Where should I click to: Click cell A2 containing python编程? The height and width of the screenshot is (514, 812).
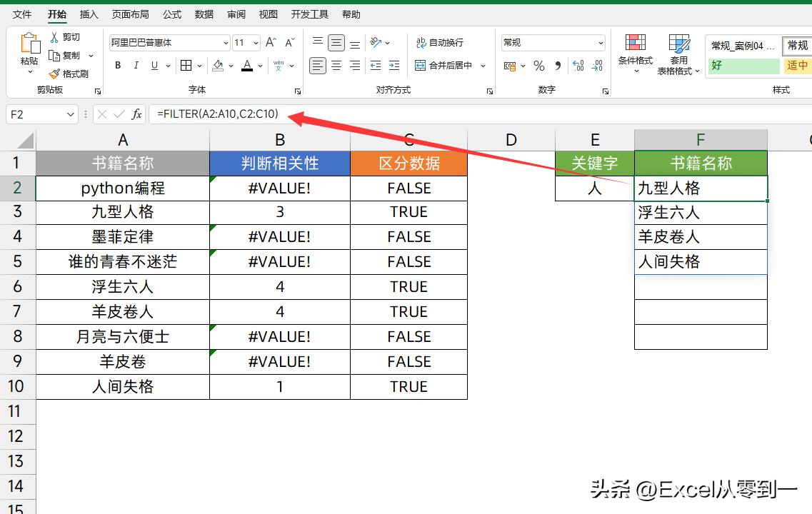(123, 188)
